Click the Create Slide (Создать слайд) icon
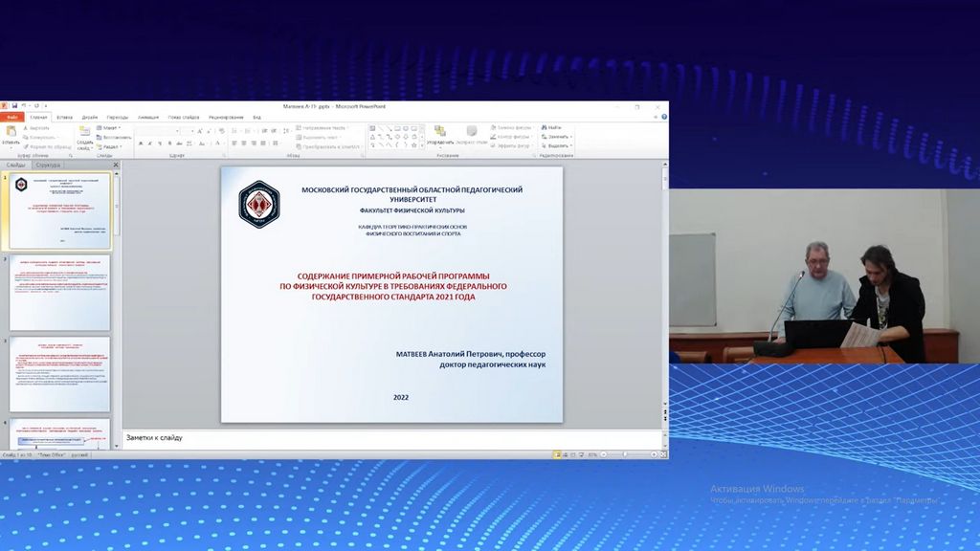The height and width of the screenshot is (551, 980). click(84, 132)
